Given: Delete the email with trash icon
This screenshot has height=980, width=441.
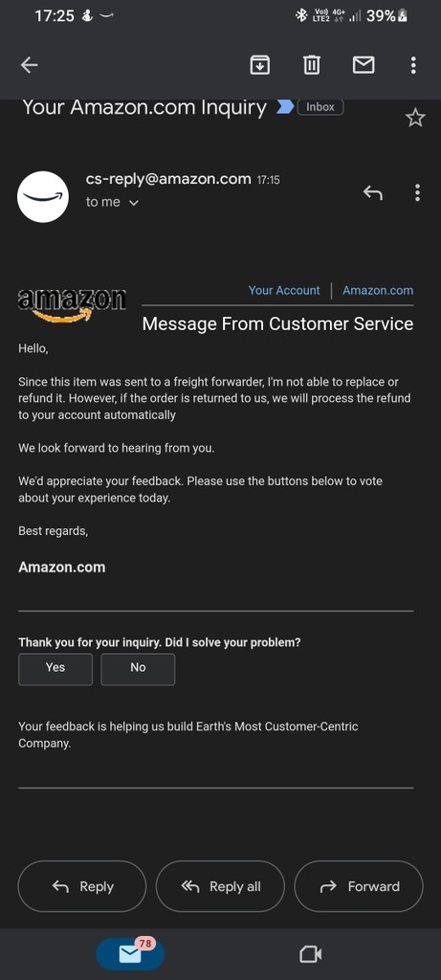Looking at the screenshot, I should click(x=312, y=65).
